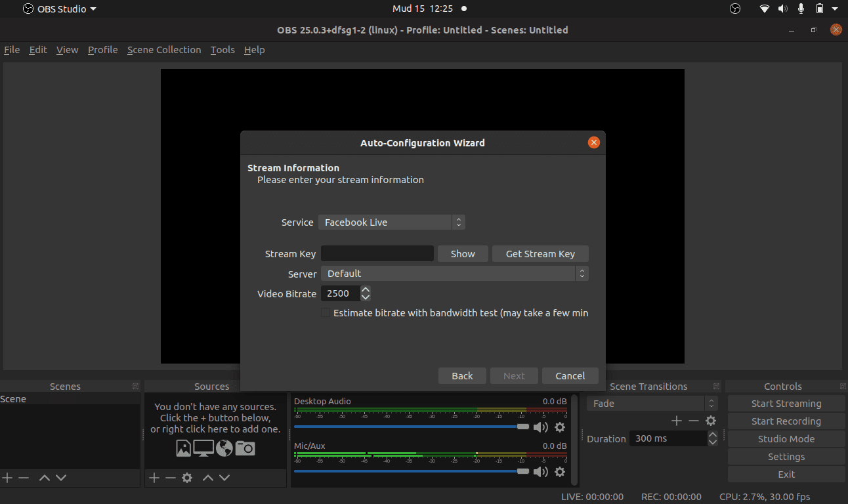Viewport: 848px width, 504px height.
Task: Adjust Video Bitrate stepper arrows
Action: coord(366,293)
